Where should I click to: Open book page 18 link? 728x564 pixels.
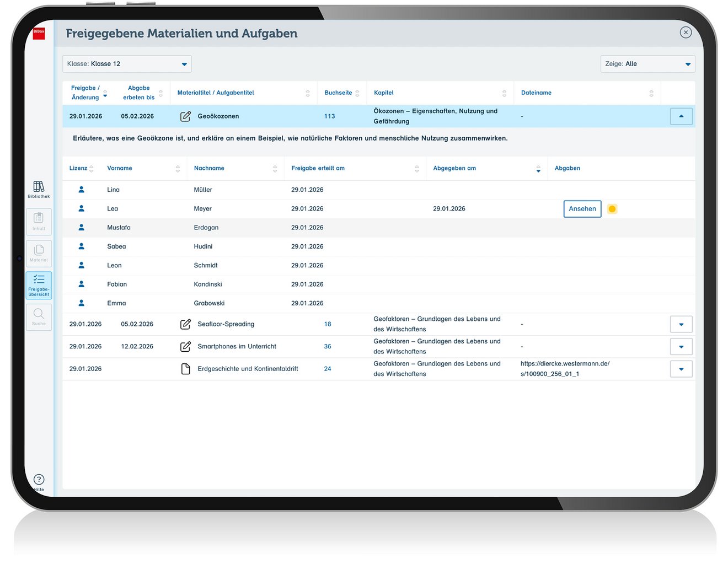click(x=328, y=324)
